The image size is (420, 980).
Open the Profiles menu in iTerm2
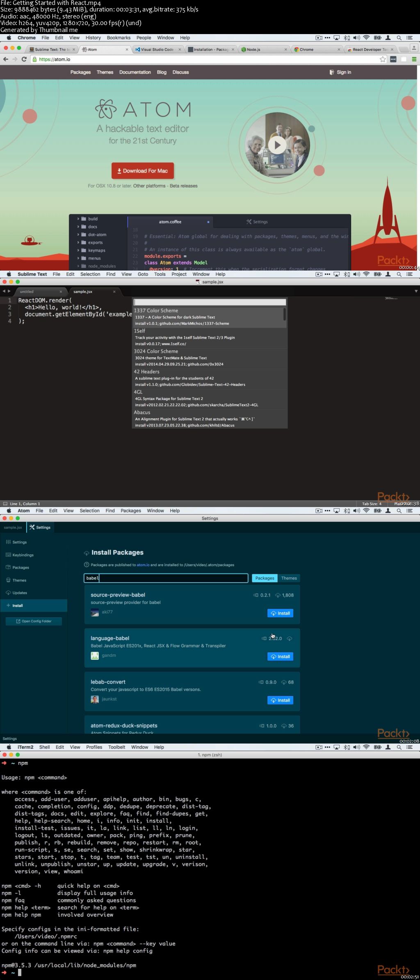[x=94, y=747]
